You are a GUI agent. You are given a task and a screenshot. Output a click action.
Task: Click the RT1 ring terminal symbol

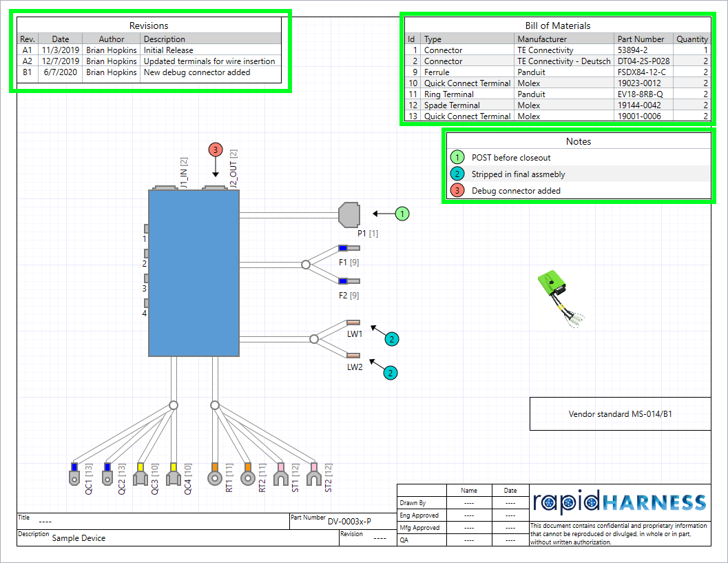click(214, 474)
